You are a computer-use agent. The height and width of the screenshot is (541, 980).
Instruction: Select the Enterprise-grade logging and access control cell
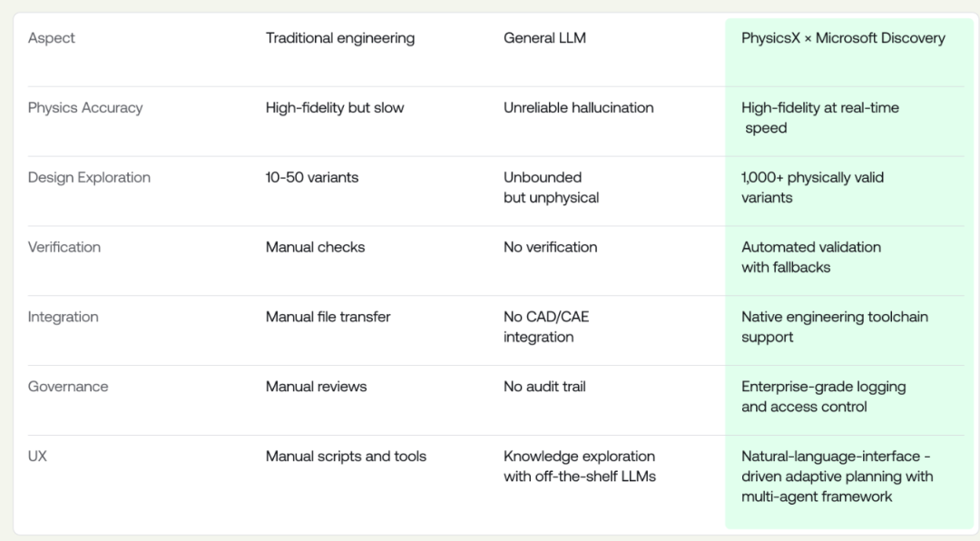[x=823, y=397]
